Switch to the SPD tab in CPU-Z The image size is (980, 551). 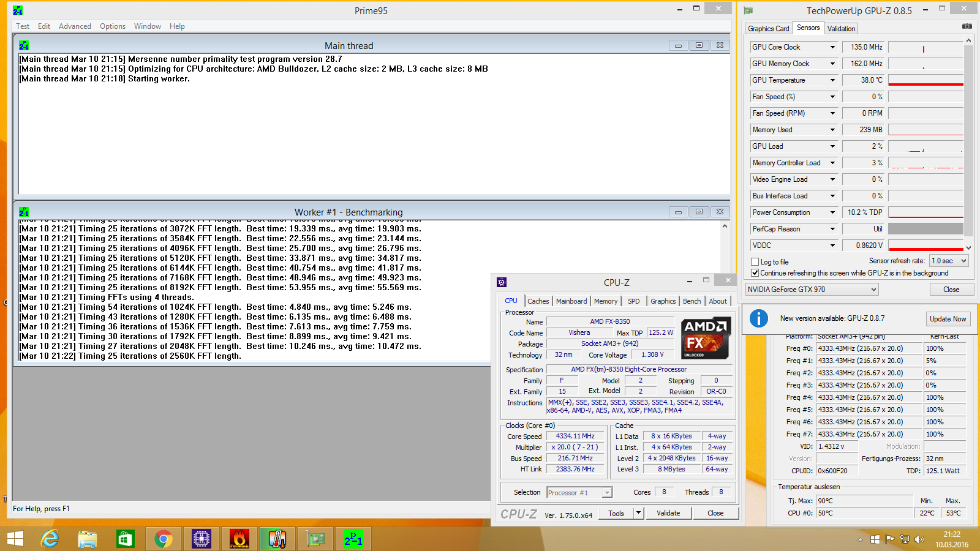click(x=634, y=301)
